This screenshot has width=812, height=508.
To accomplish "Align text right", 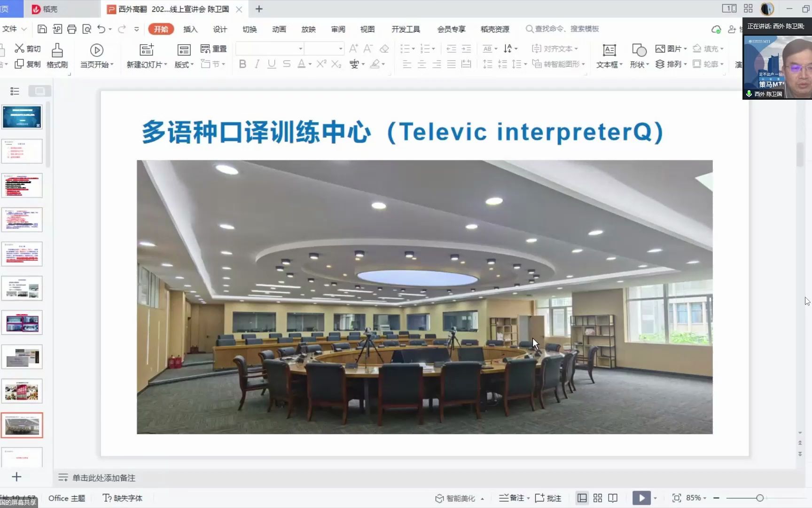I will pyautogui.click(x=437, y=64).
